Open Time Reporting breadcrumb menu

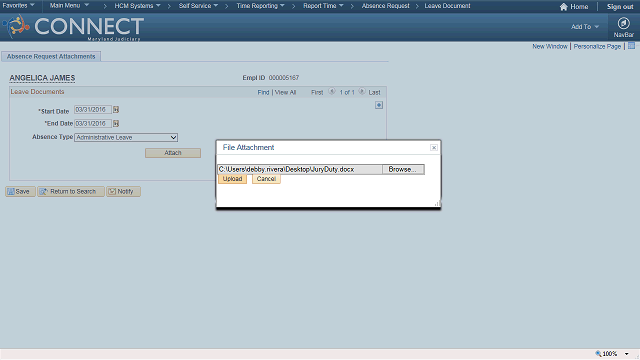[x=260, y=6]
